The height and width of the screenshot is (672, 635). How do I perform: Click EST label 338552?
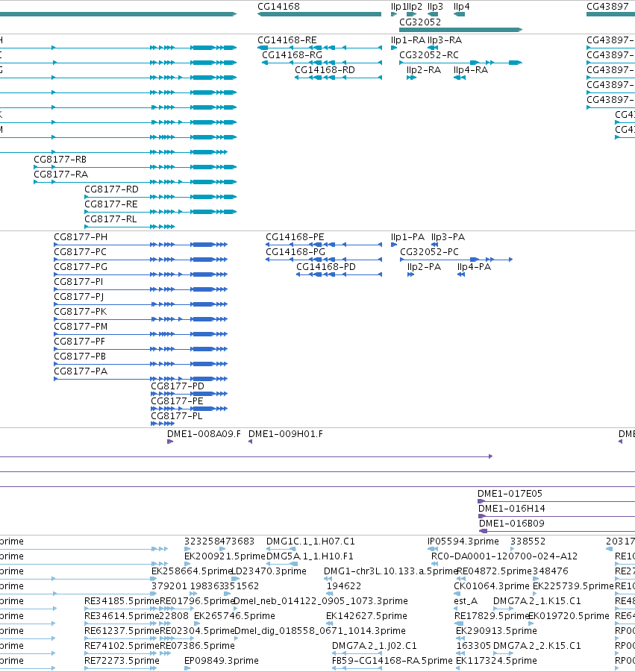point(528,541)
